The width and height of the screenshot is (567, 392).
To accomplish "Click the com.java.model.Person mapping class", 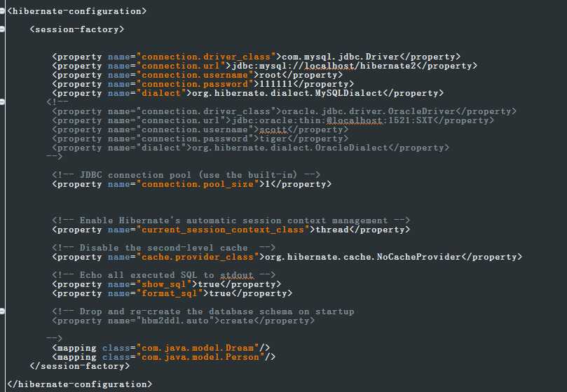I will [x=200, y=357].
